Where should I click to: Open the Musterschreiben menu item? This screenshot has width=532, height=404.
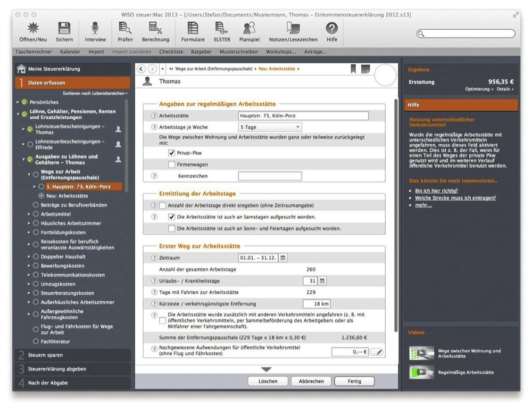[x=238, y=52]
